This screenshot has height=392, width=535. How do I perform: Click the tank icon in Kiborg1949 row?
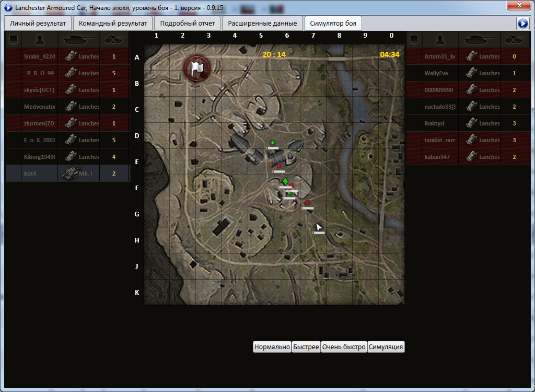point(71,156)
